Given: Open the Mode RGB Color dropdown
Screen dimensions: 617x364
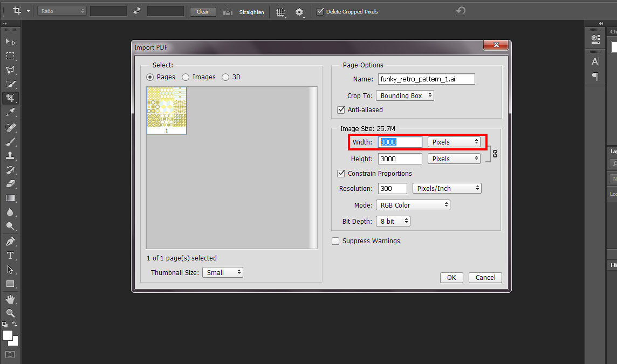Looking at the screenshot, I should point(413,205).
